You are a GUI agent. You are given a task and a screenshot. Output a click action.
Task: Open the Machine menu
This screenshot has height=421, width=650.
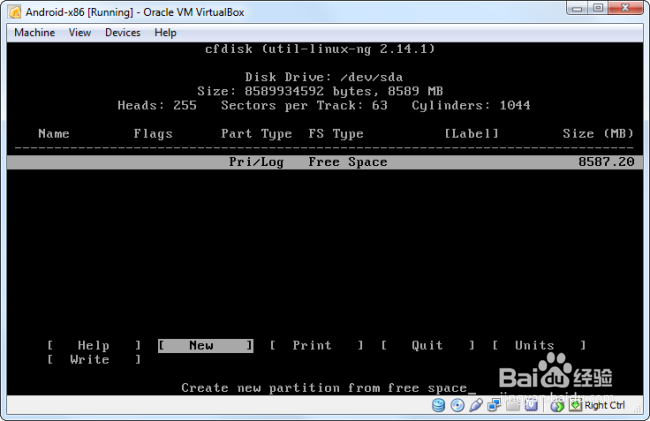(34, 32)
